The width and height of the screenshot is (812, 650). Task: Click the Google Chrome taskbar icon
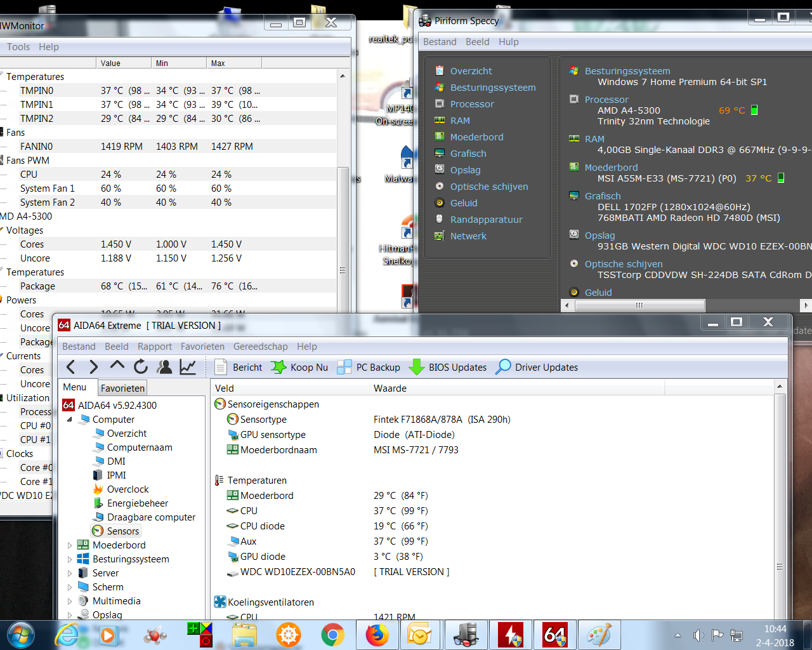pyautogui.click(x=332, y=635)
